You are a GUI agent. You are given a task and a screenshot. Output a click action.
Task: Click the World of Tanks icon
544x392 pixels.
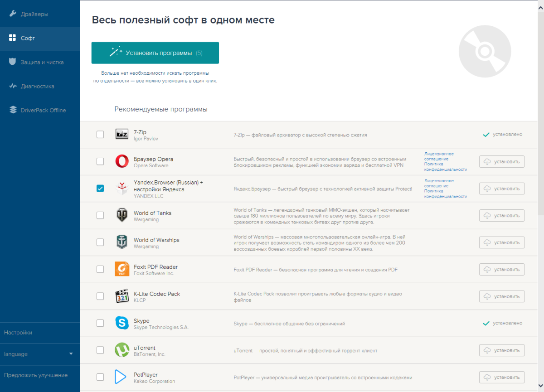(x=122, y=215)
